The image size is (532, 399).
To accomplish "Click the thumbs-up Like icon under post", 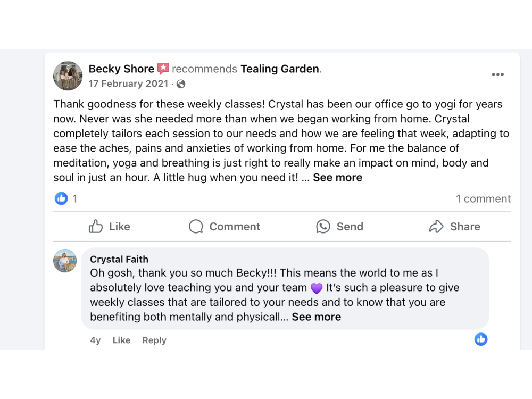I will tap(96, 227).
